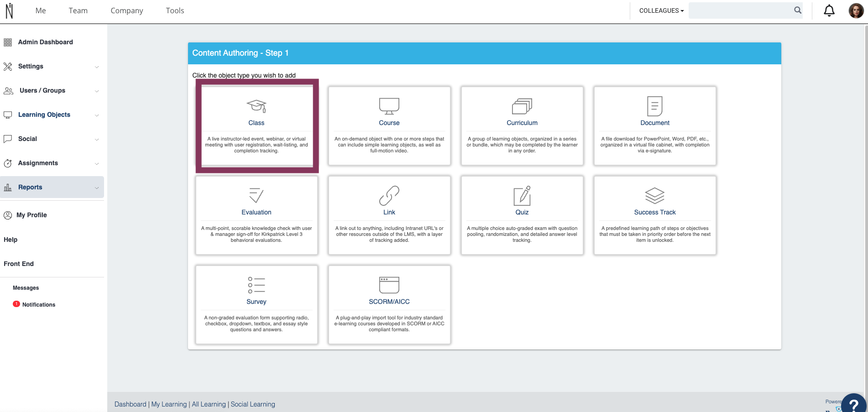Click the red notification count badge

click(x=16, y=304)
